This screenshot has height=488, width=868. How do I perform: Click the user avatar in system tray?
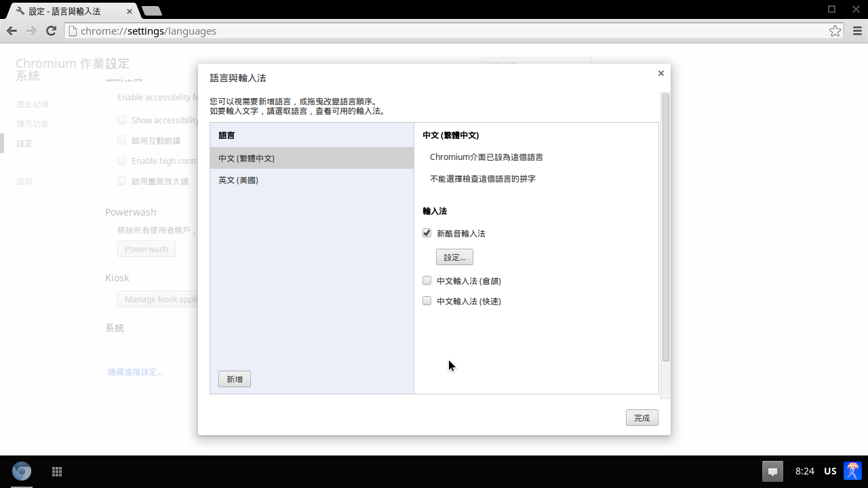[x=852, y=471]
